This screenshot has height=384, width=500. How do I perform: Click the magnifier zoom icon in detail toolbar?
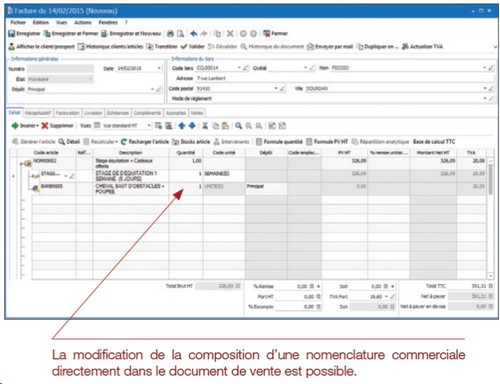(238, 126)
